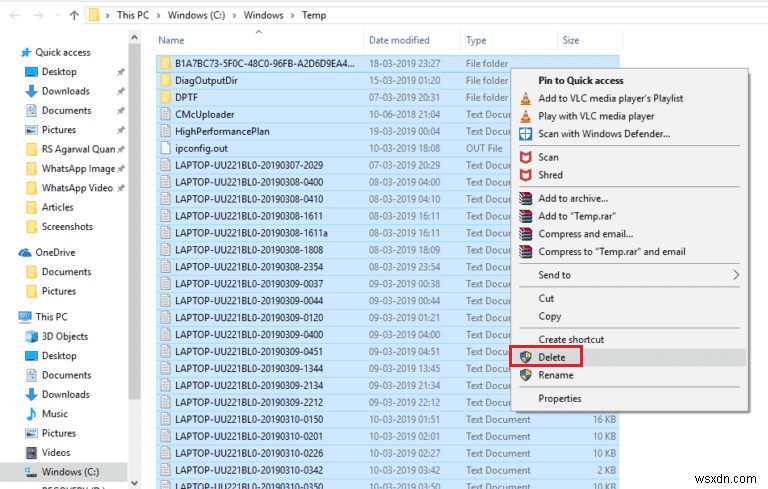
Task: Click the Up one level arrow
Action: (74, 15)
